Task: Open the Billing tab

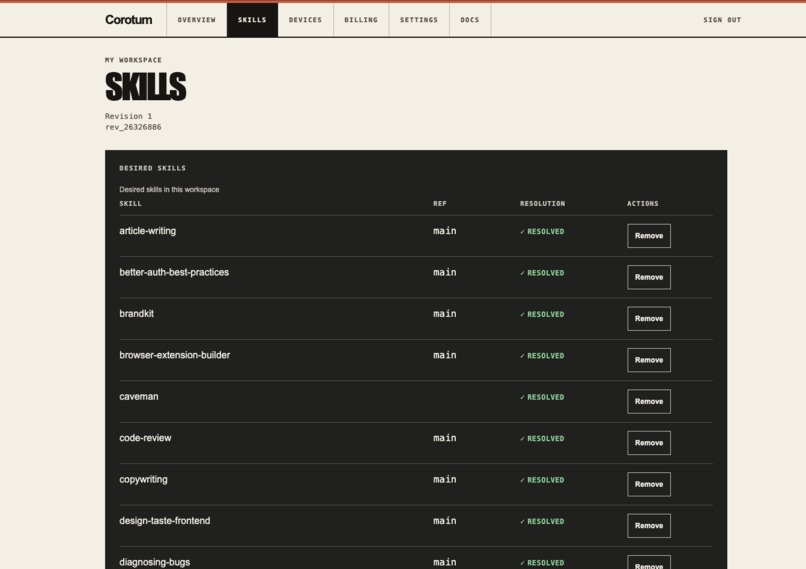Action: [x=361, y=20]
